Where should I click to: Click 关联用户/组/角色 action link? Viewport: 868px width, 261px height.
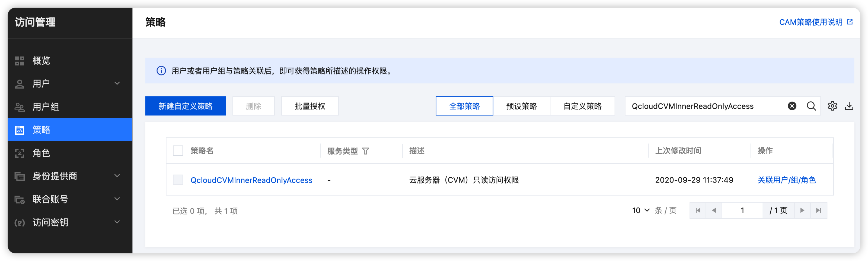click(786, 180)
